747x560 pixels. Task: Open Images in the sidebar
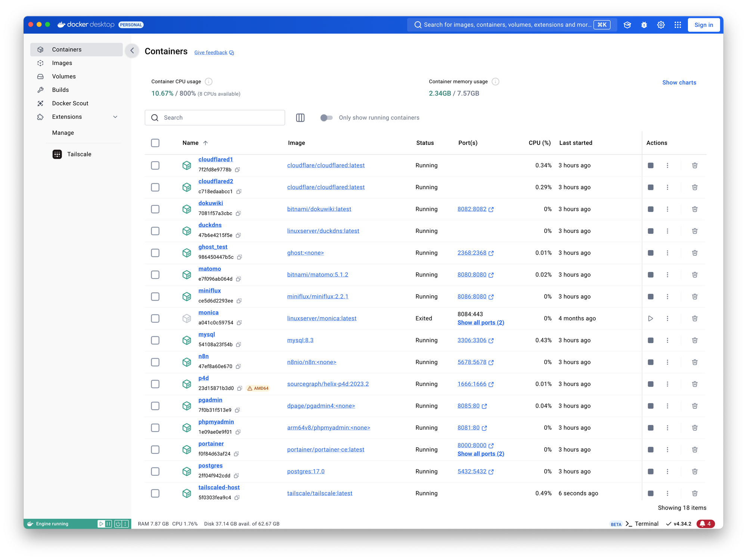[77, 63]
